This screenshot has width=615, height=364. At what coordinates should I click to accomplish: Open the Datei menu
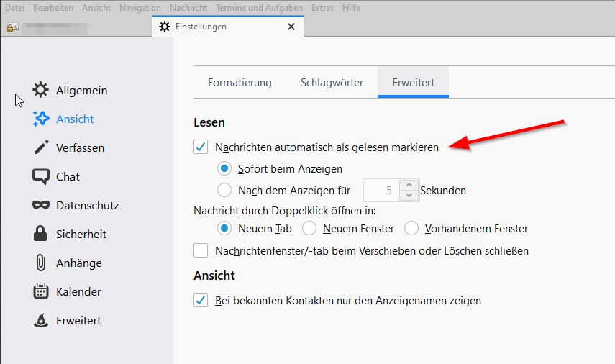(14, 8)
